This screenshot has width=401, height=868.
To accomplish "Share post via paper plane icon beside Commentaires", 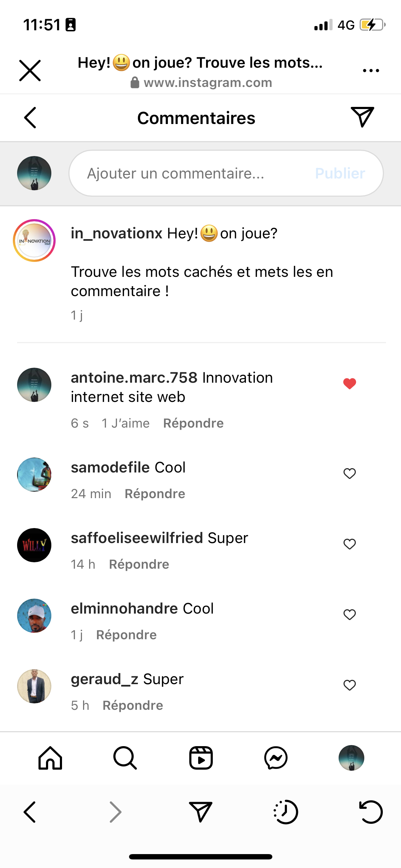I will tap(362, 117).
